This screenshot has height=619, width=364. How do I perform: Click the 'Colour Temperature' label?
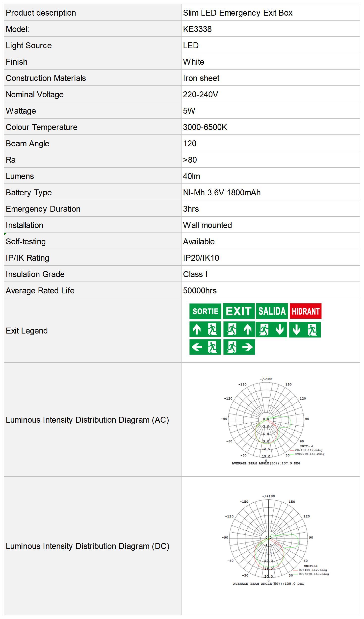42,127
